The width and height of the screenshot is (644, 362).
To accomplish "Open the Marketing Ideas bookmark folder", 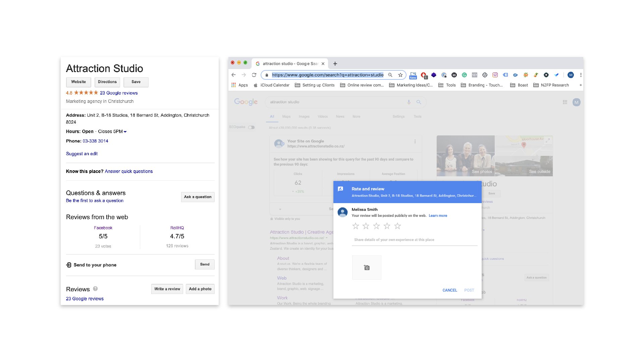I will (x=411, y=85).
